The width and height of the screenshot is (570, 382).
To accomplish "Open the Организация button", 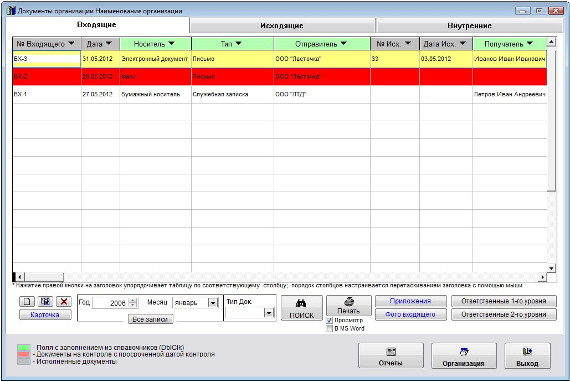I will [x=463, y=355].
